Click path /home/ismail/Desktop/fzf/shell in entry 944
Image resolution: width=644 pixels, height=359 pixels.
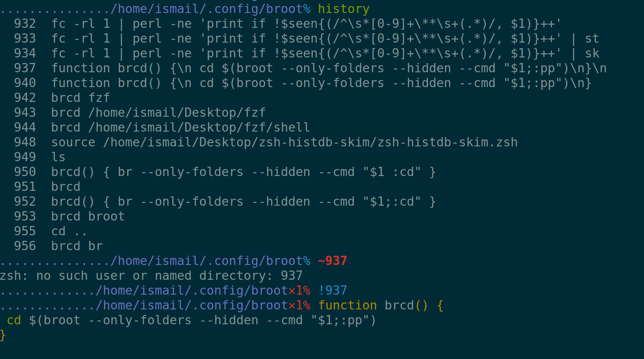[199, 127]
